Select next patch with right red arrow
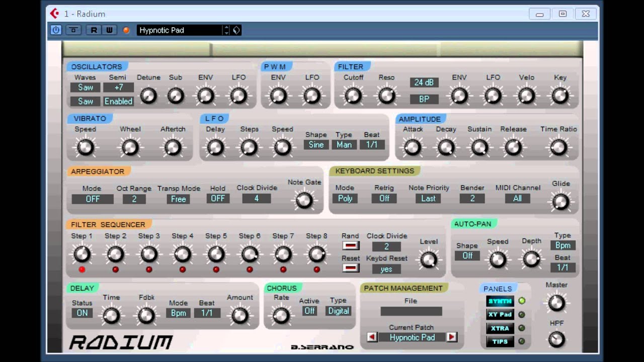 coord(451,337)
